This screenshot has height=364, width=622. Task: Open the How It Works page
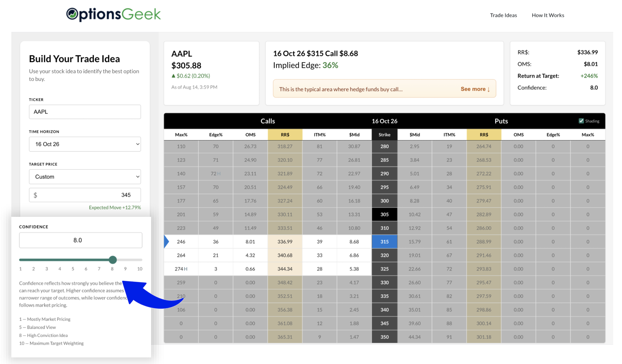coord(548,15)
